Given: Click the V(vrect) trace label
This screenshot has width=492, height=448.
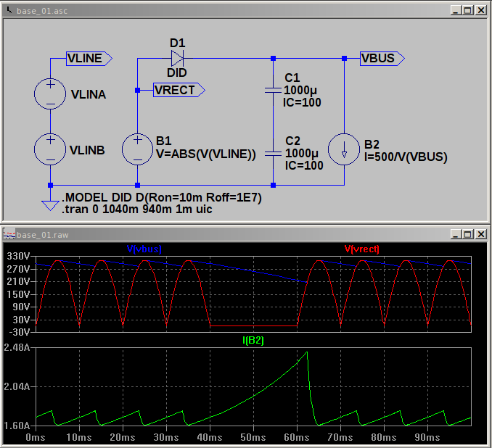Looking at the screenshot, I should tap(362, 249).
